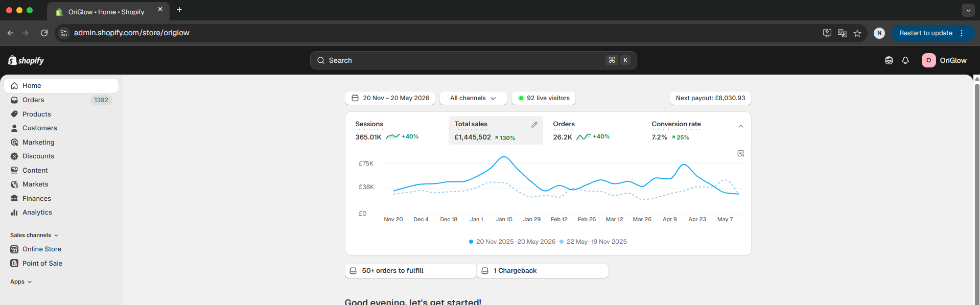Click the search magnifier icon

pyautogui.click(x=321, y=60)
